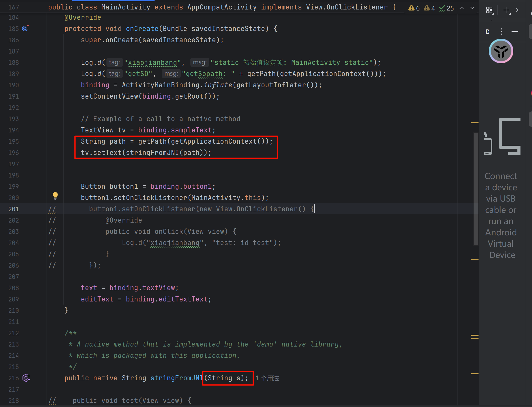Click the override gutter icon on line 185
Image resolution: width=532 pixels, height=407 pixels.
[25, 28]
